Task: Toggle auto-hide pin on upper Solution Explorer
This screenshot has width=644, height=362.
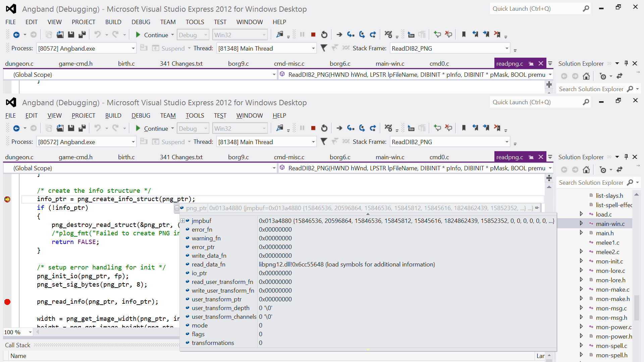Action: click(x=626, y=63)
